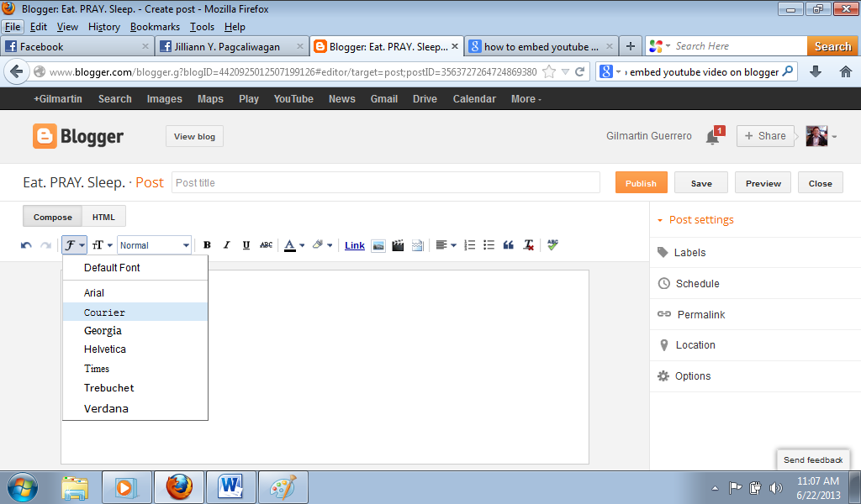Select Trebuchet font
The image size is (861, 504).
click(135, 388)
